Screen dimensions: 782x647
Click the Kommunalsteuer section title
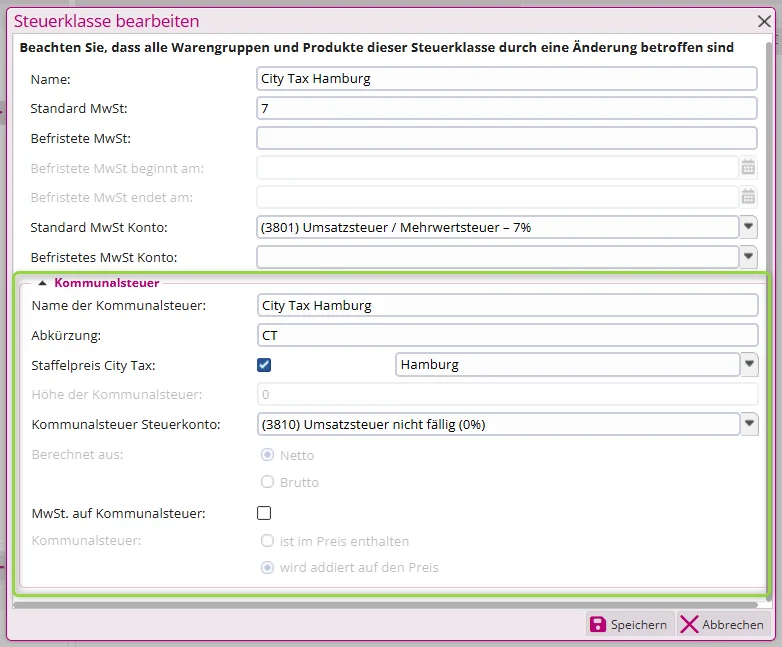point(107,283)
